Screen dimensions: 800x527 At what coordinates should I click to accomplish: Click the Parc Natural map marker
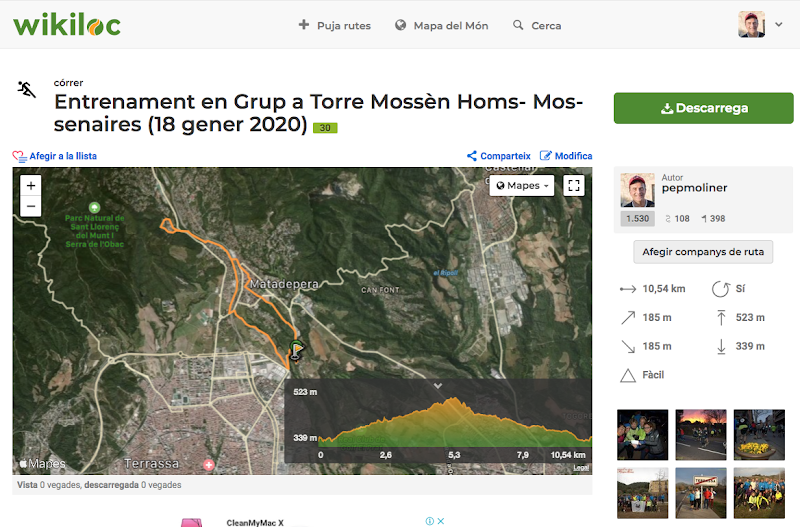[94, 207]
